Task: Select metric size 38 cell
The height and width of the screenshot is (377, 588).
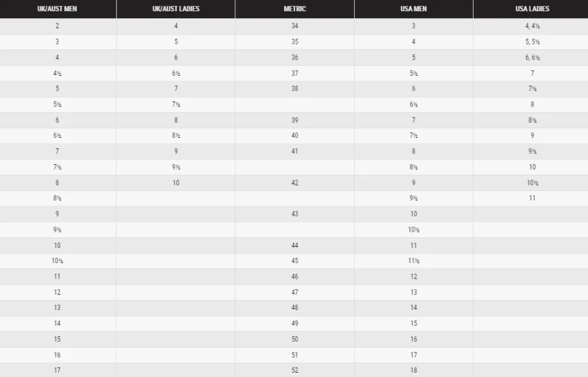Action: [295, 89]
